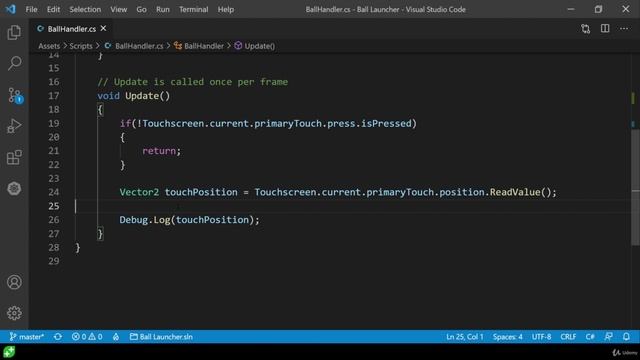Click the Assets breadcrumb
640x360 pixels.
pyautogui.click(x=49, y=46)
